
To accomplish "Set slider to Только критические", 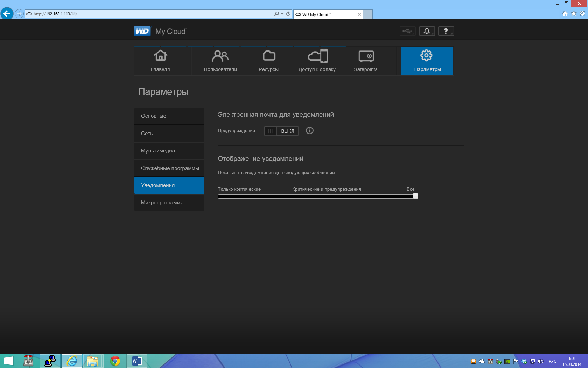I will tap(239, 189).
